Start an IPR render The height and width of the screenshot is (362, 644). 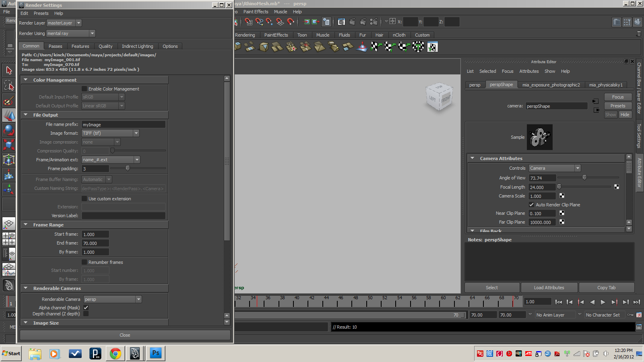(362, 22)
